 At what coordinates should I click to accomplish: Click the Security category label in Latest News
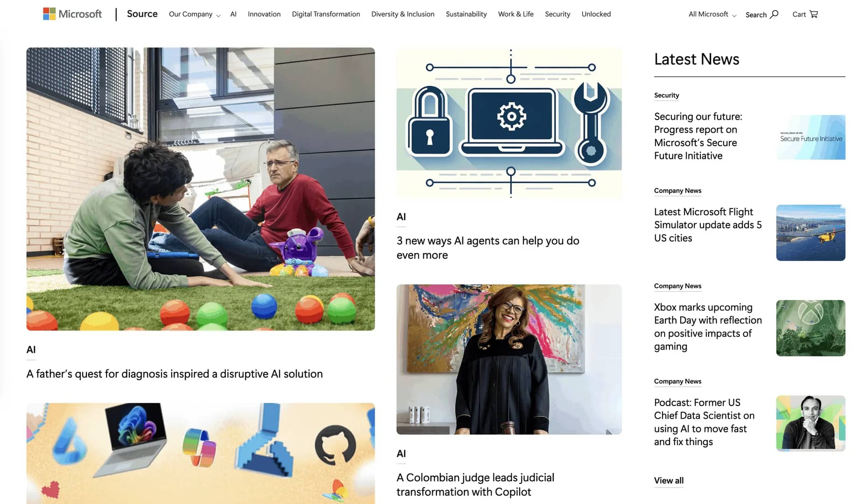(x=666, y=95)
